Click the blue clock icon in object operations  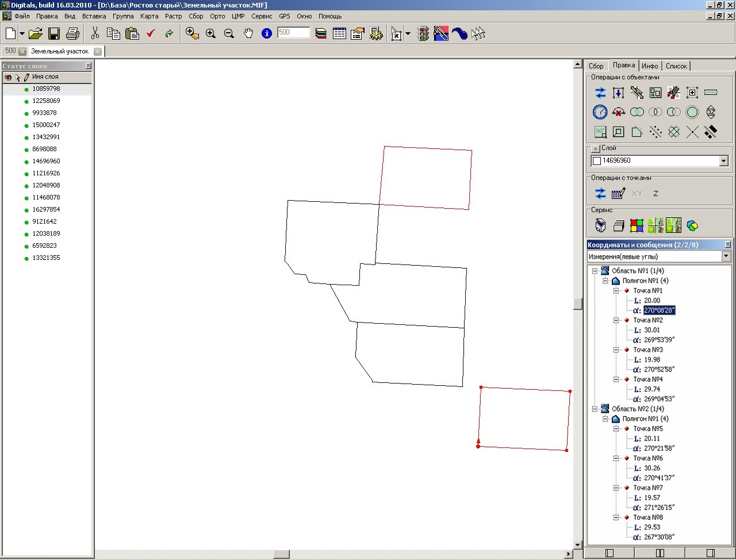(600, 112)
